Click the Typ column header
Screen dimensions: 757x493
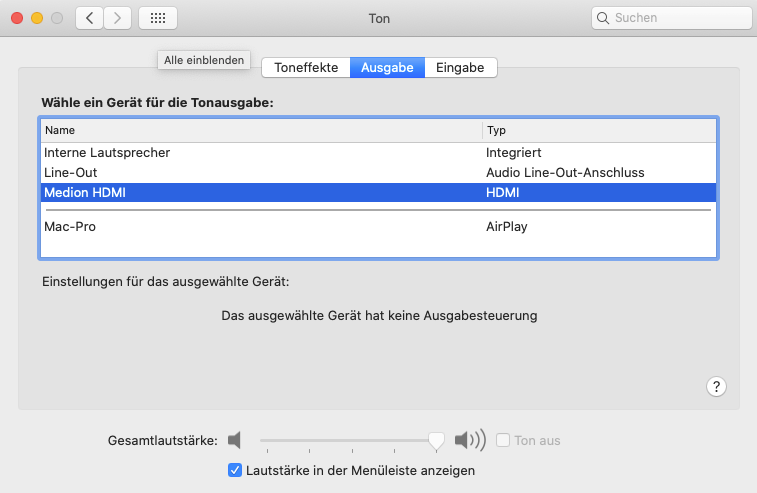[x=598, y=130]
